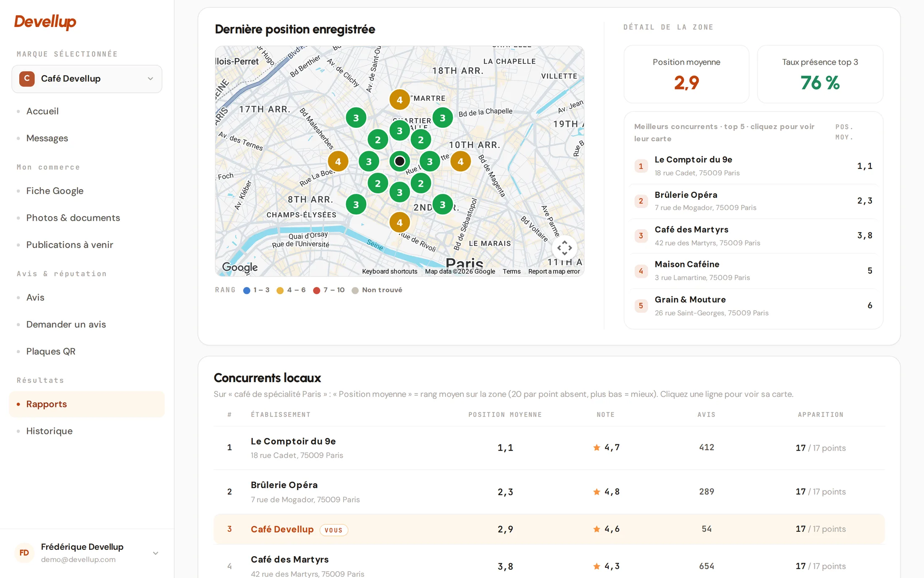Open Keyboard shortcuts on the map

(390, 272)
